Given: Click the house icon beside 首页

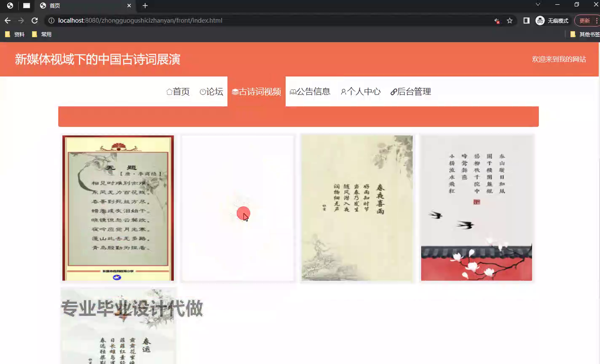Looking at the screenshot, I should click(x=169, y=92).
